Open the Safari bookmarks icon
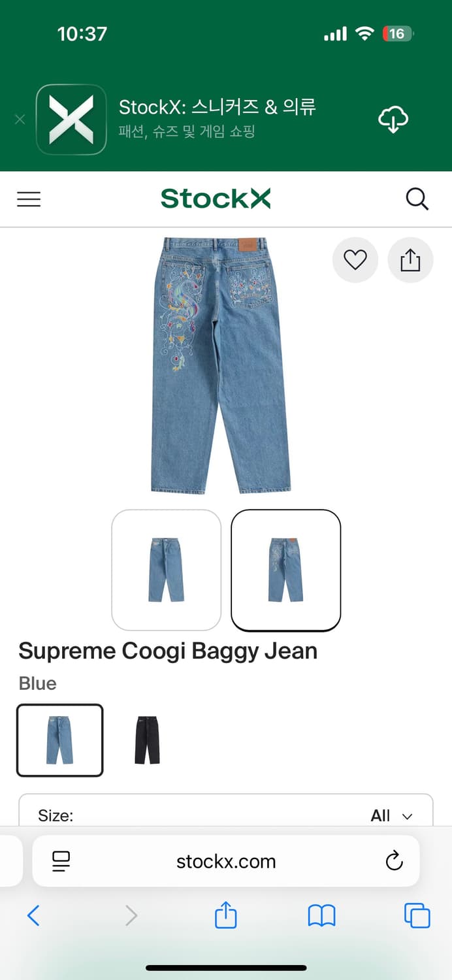Screen dimensions: 452x980 [321, 915]
